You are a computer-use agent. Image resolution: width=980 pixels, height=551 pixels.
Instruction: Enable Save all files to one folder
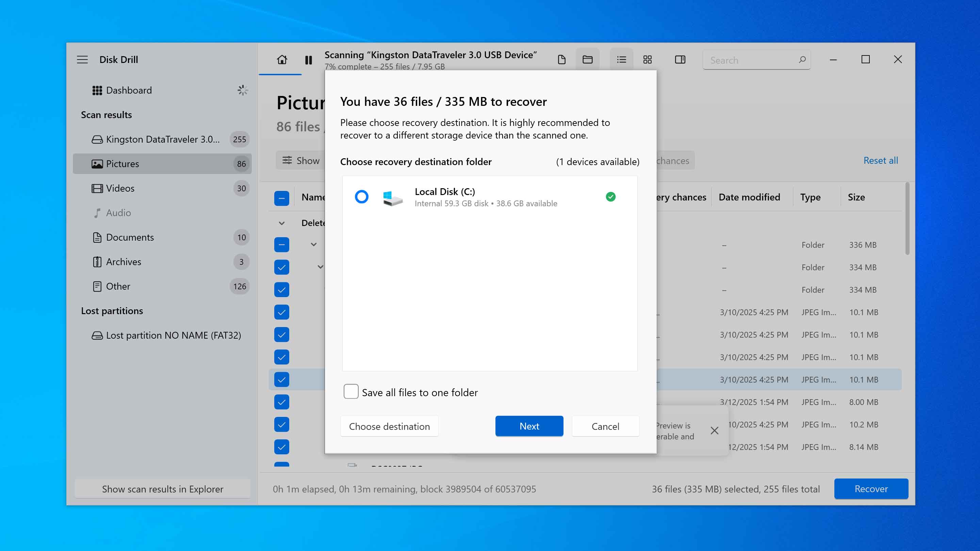pyautogui.click(x=351, y=392)
